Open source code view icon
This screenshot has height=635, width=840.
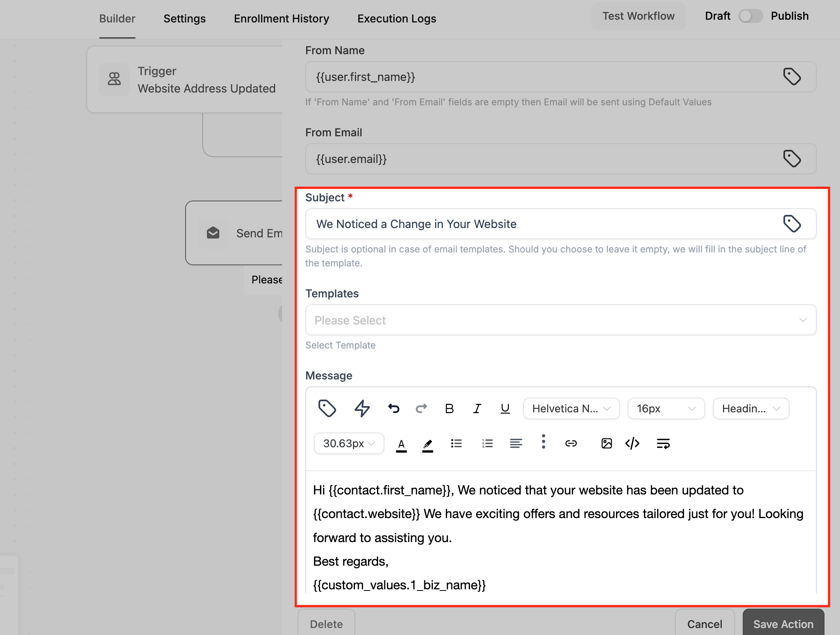point(632,443)
